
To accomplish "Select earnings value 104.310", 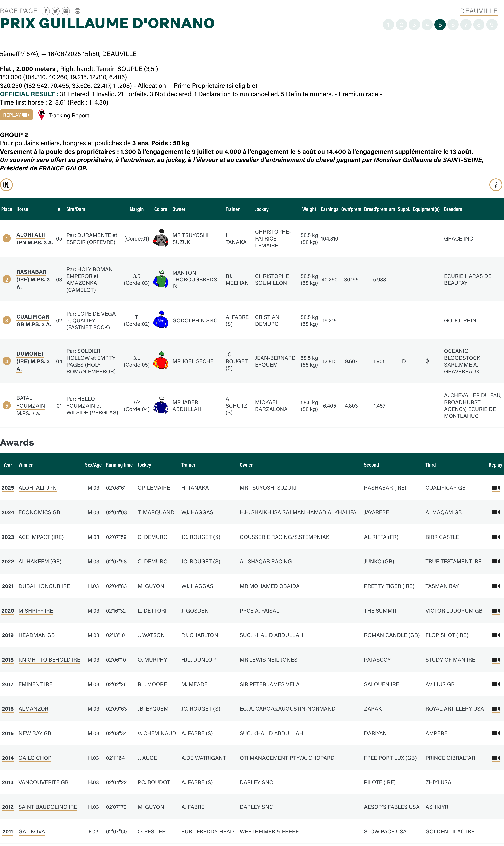I will [x=329, y=239].
